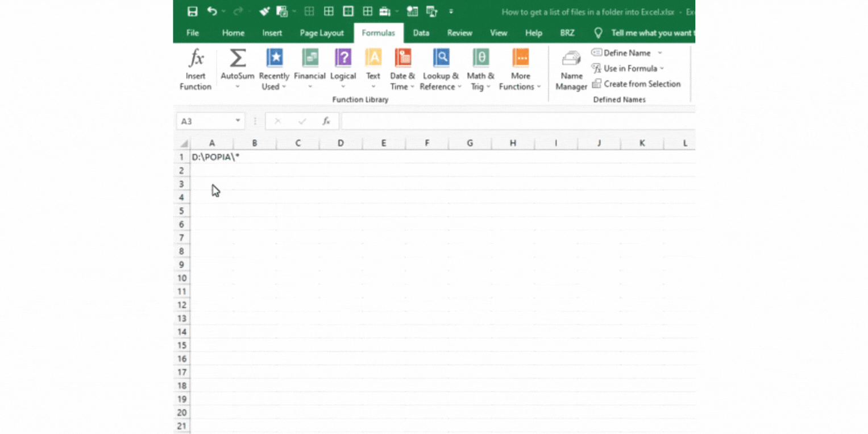This screenshot has height=434, width=868.
Task: Click the Text functions icon
Action: 373,57
